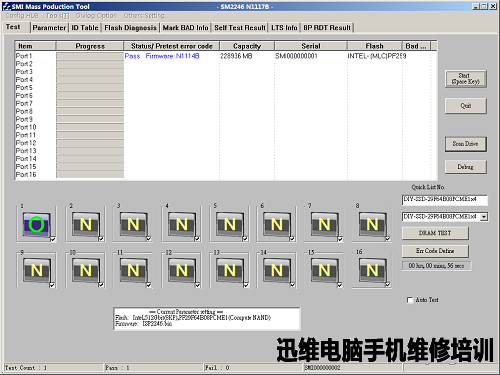Click serial value SMI000000001
The image size is (500, 375).
click(296, 56)
